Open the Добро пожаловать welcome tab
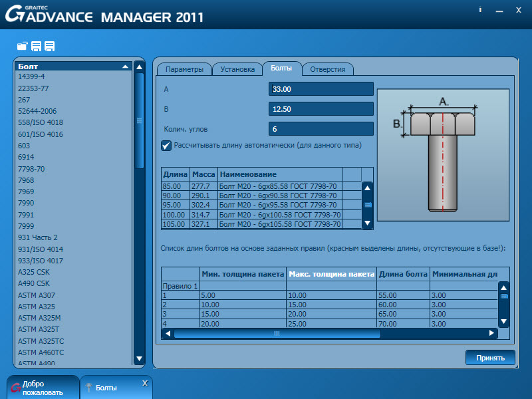The width and height of the screenshot is (532, 399). 43,388
